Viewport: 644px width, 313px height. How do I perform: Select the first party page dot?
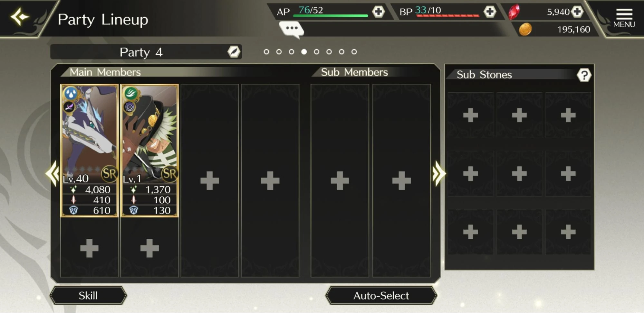coord(266,52)
